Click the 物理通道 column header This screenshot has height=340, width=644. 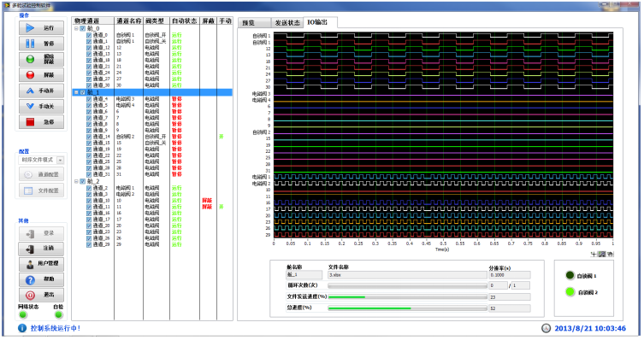[x=93, y=21]
